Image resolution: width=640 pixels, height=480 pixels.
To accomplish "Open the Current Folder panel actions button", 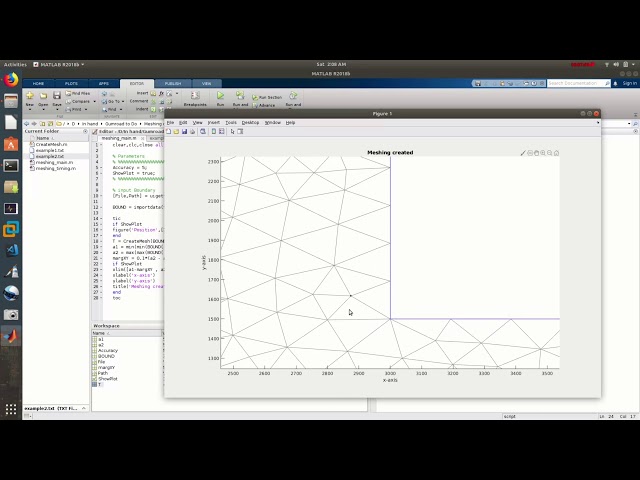I will 85,131.
